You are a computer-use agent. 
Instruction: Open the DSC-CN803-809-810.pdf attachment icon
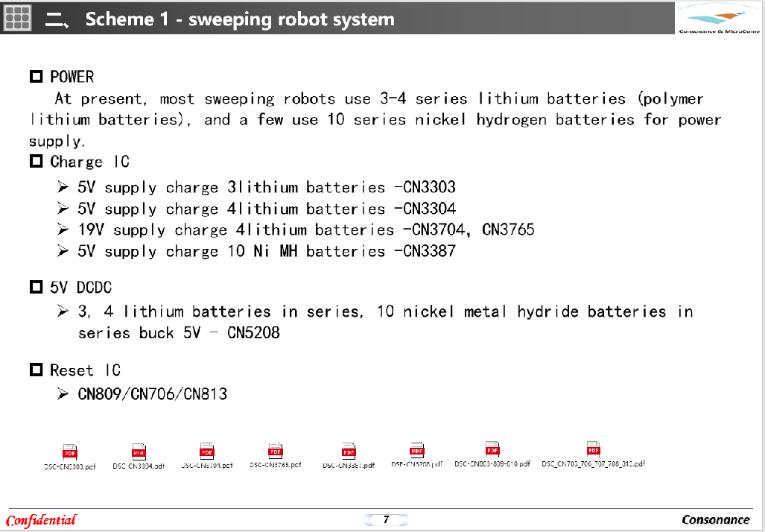[x=492, y=449]
